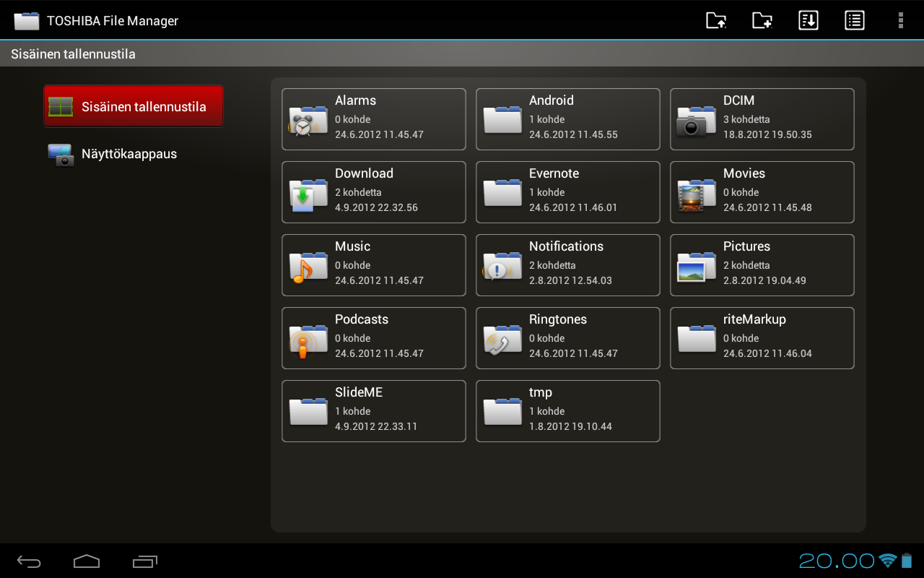
Task: Create a new folder from the toolbar
Action: coord(762,20)
